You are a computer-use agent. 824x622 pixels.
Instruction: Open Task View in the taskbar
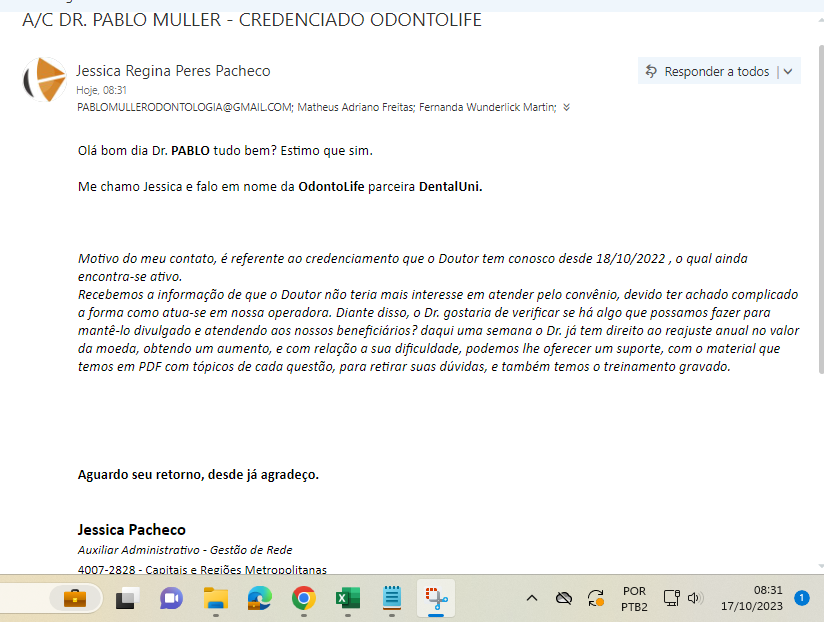tap(126, 598)
